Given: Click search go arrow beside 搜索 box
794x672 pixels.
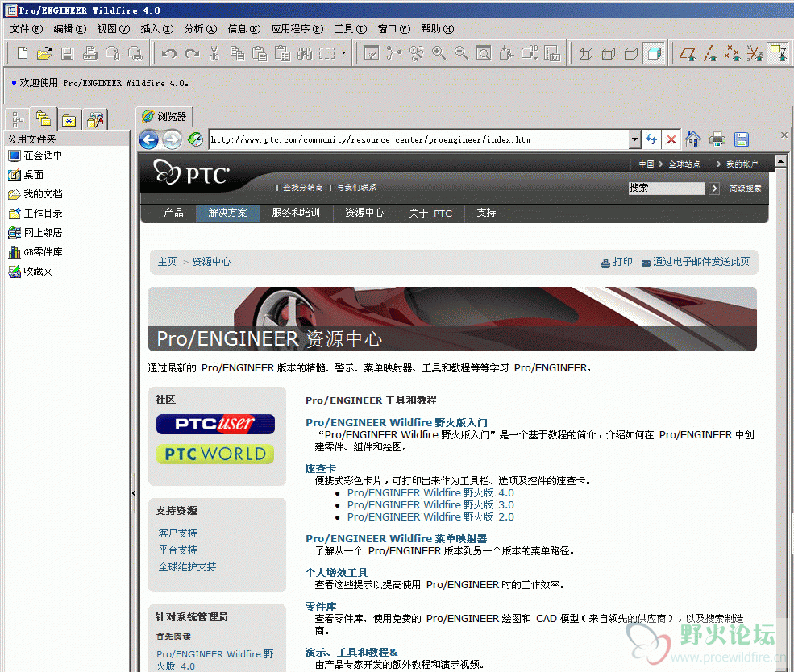Looking at the screenshot, I should coord(714,189).
